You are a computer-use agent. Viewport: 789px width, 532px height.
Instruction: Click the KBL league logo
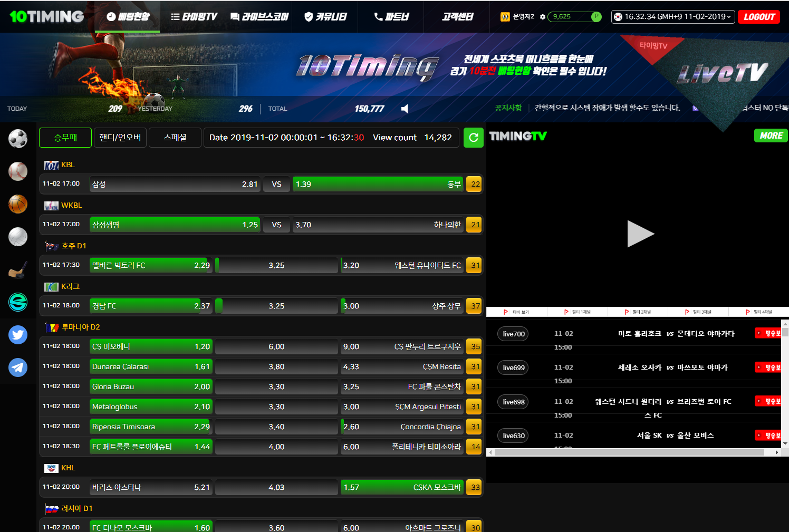point(51,165)
